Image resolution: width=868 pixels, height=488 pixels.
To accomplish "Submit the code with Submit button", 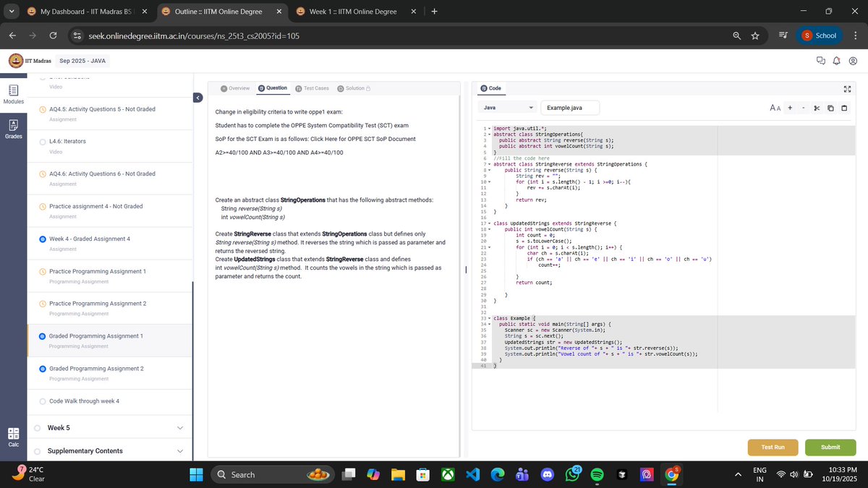I will pos(830,448).
